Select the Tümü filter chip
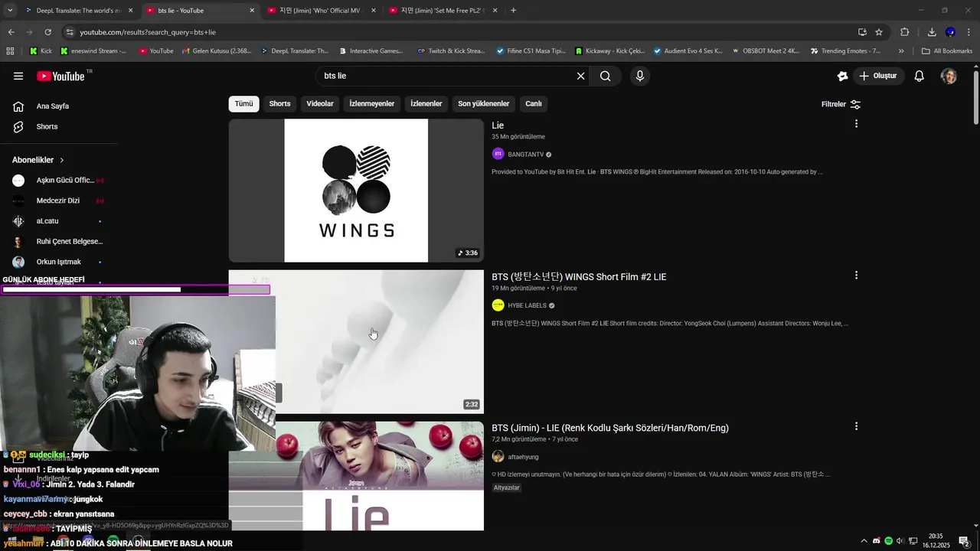Screen dimensions: 980x551 point(243,104)
